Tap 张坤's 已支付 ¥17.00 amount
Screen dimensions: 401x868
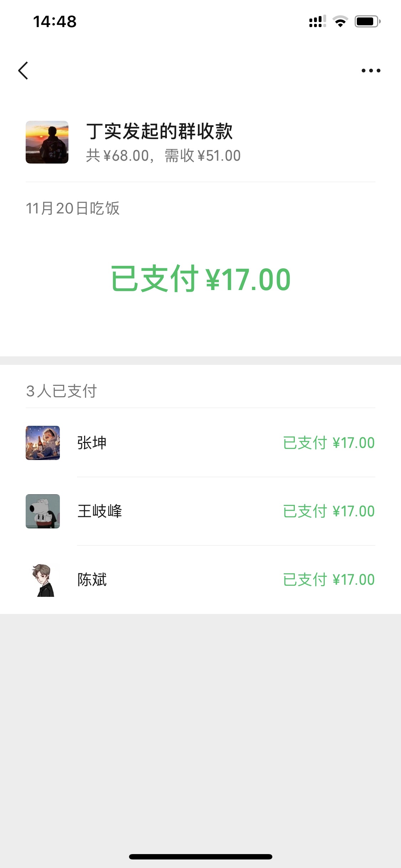click(x=329, y=443)
